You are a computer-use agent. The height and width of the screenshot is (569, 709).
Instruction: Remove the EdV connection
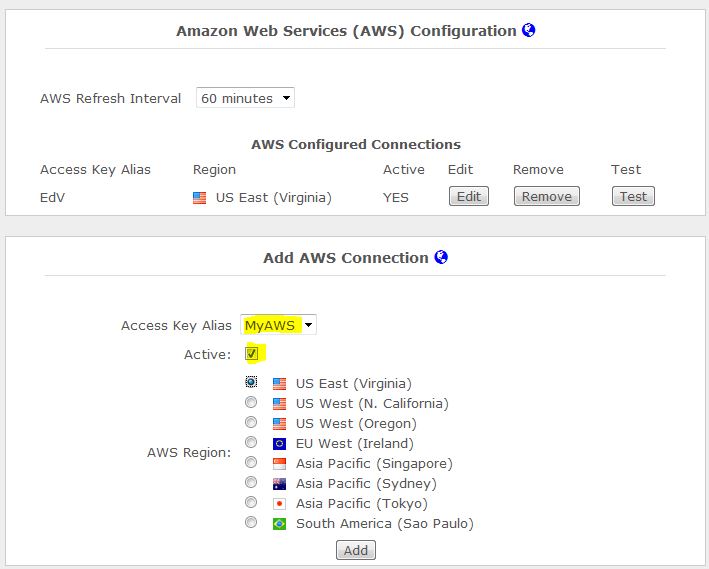[x=547, y=196]
